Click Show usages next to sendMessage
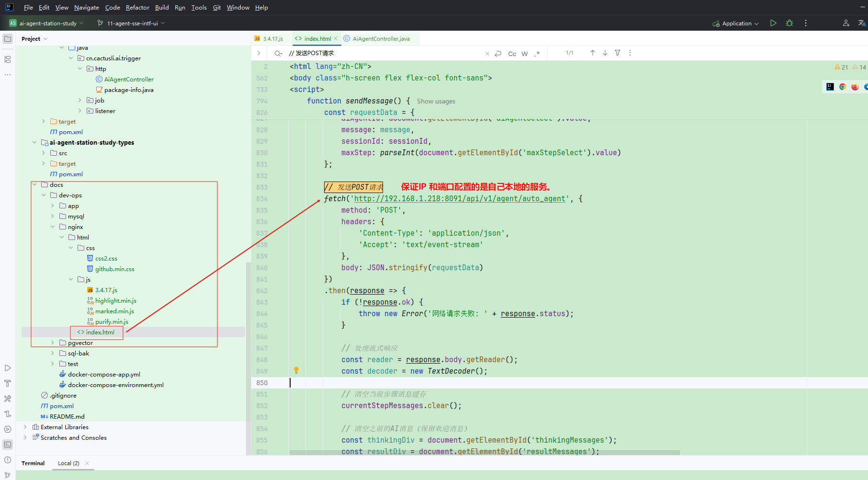This screenshot has width=868, height=480. click(436, 102)
